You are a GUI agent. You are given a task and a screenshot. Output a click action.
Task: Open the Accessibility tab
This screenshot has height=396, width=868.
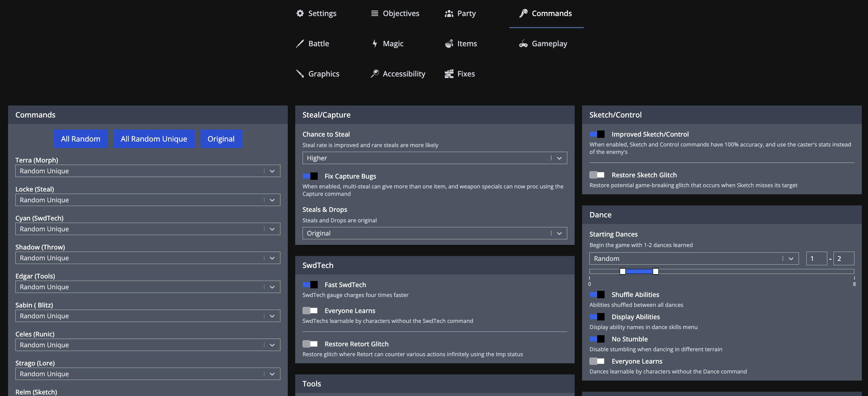398,73
